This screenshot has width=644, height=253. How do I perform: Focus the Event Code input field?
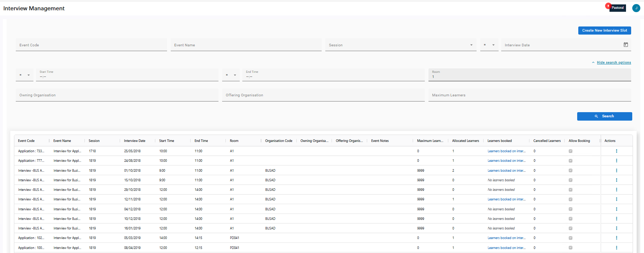tap(91, 45)
